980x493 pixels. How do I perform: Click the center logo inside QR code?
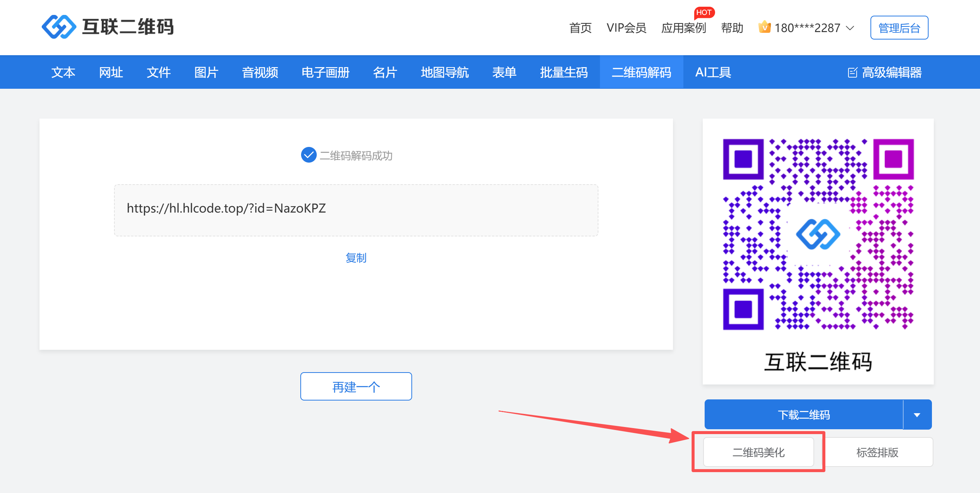(818, 234)
